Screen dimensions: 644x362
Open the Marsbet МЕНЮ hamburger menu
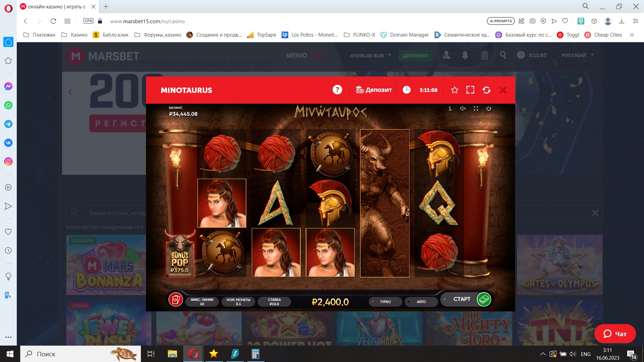(x=305, y=55)
